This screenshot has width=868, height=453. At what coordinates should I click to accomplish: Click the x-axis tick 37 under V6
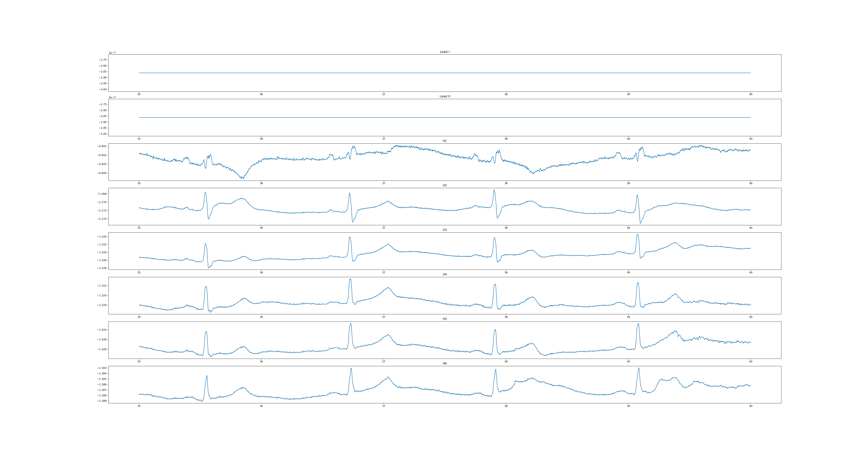coord(384,406)
